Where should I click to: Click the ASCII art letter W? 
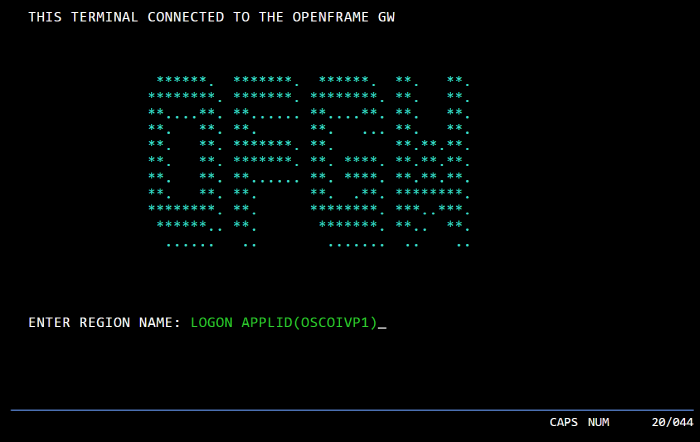click(431, 159)
